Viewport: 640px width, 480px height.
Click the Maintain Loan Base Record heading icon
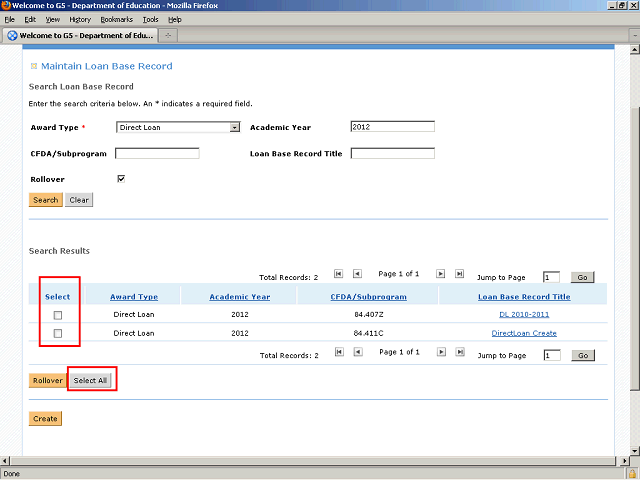tap(34, 66)
